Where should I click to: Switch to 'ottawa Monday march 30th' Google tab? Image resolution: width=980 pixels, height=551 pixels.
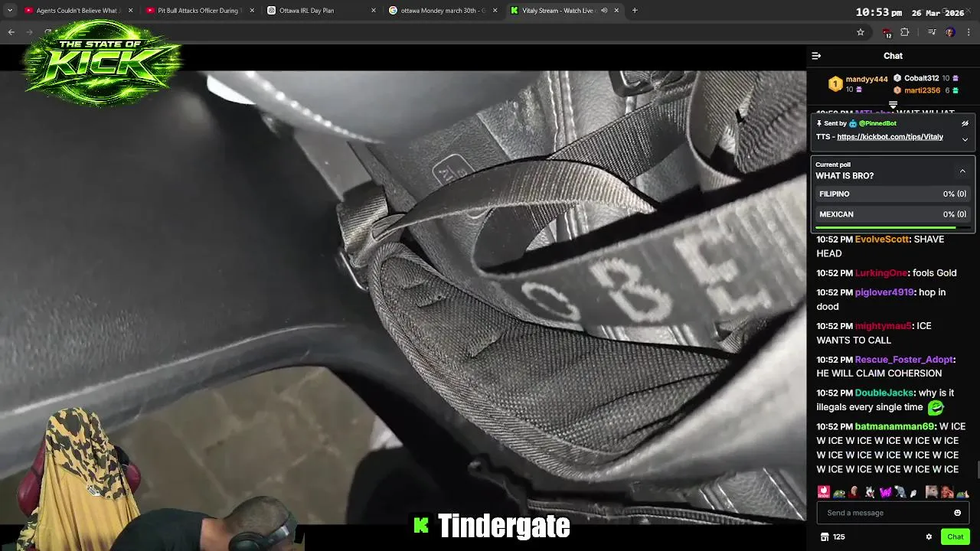pos(443,11)
